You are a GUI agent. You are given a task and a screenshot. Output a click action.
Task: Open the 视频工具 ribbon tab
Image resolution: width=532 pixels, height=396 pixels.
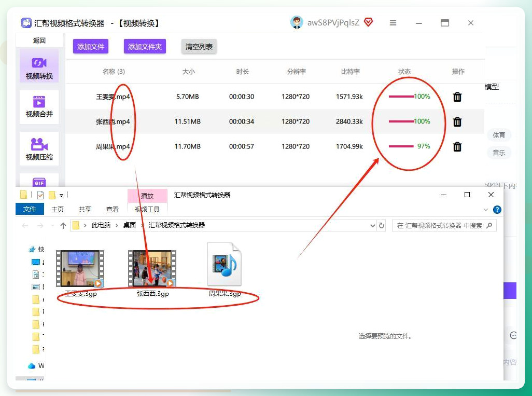tap(147, 209)
